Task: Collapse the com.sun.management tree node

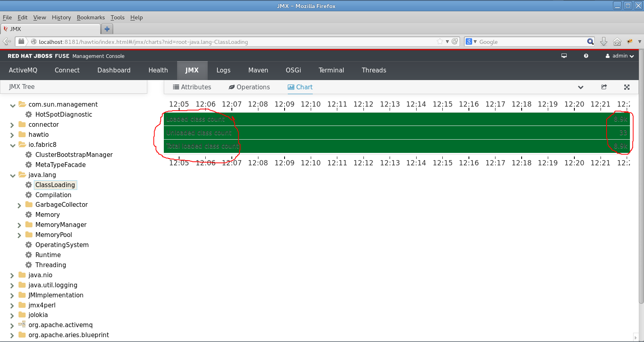Action: [12, 105]
